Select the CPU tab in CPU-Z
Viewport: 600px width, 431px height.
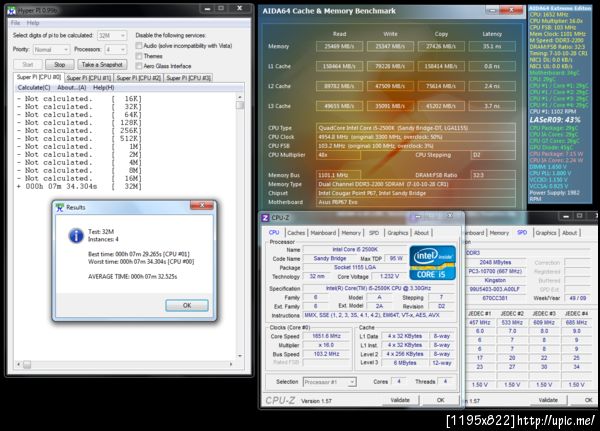(x=274, y=232)
